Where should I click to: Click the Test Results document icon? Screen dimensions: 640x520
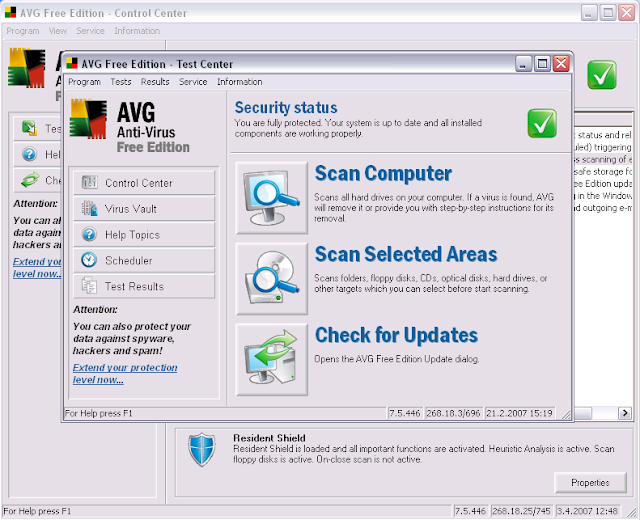pos(89,286)
